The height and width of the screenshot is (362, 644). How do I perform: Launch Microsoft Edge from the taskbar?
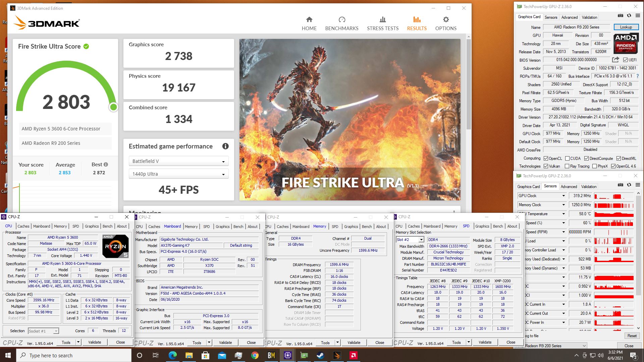coord(172,355)
